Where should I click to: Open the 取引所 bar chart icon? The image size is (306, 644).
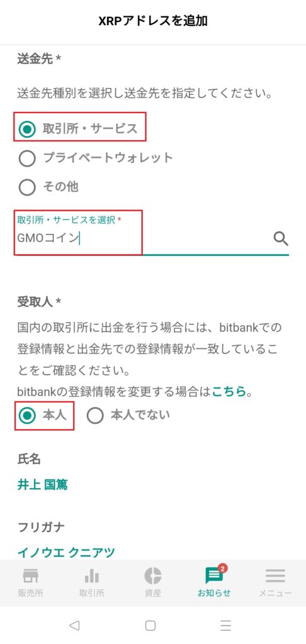coord(91,576)
